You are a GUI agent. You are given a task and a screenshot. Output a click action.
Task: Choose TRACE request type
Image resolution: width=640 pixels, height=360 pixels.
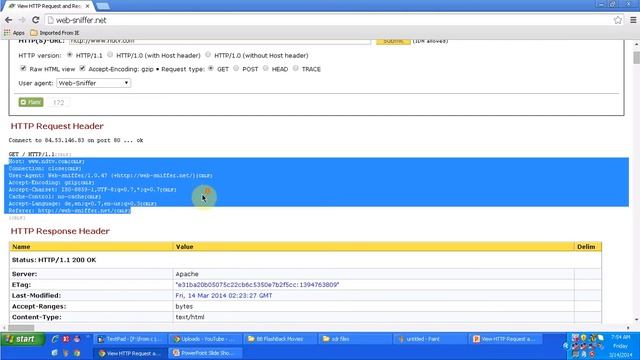[x=296, y=69]
